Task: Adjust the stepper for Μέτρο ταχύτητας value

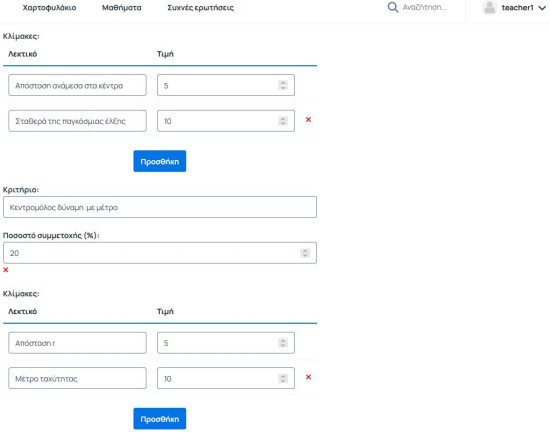Action: coord(283,378)
